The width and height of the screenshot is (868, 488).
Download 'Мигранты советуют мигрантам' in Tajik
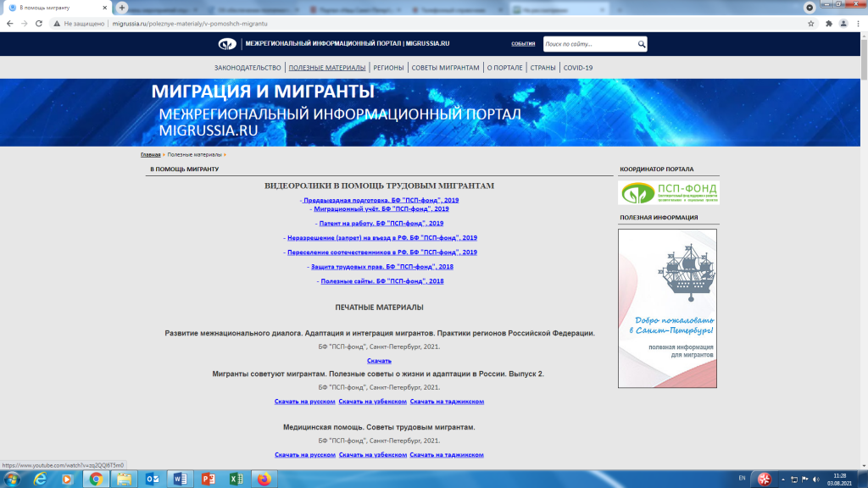pos(447,402)
